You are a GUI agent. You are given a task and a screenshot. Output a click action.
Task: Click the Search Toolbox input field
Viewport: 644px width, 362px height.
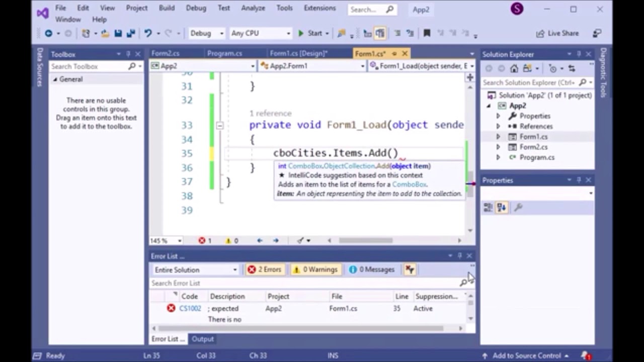tap(89, 66)
